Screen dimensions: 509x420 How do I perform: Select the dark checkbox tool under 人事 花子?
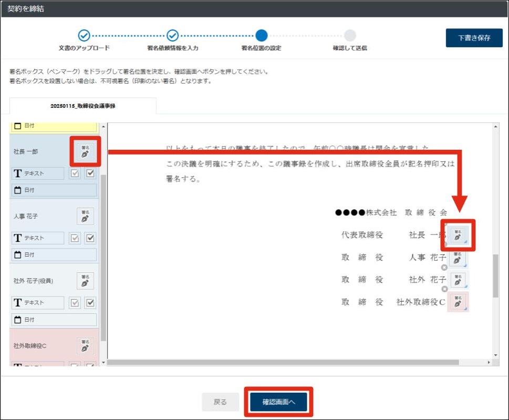tap(90, 238)
